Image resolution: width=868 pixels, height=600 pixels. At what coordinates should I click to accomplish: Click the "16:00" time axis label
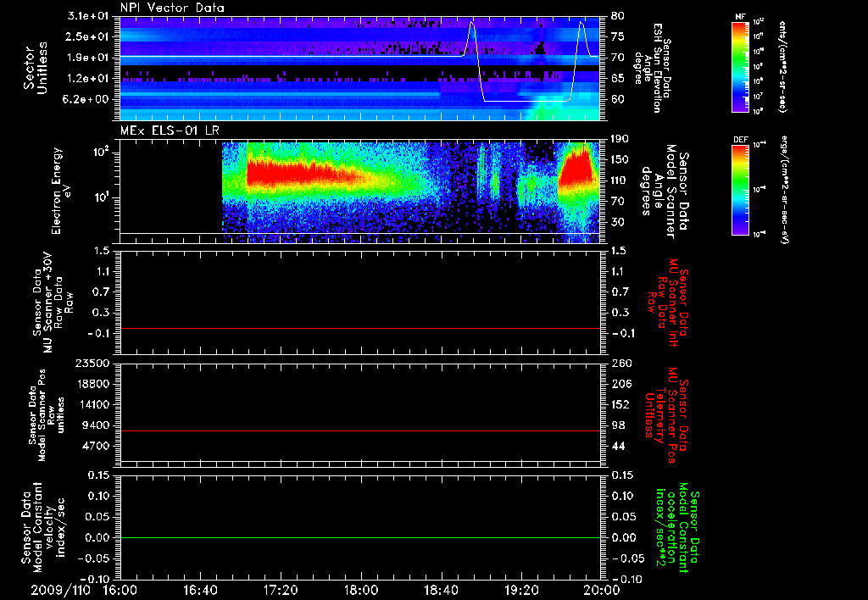[120, 590]
